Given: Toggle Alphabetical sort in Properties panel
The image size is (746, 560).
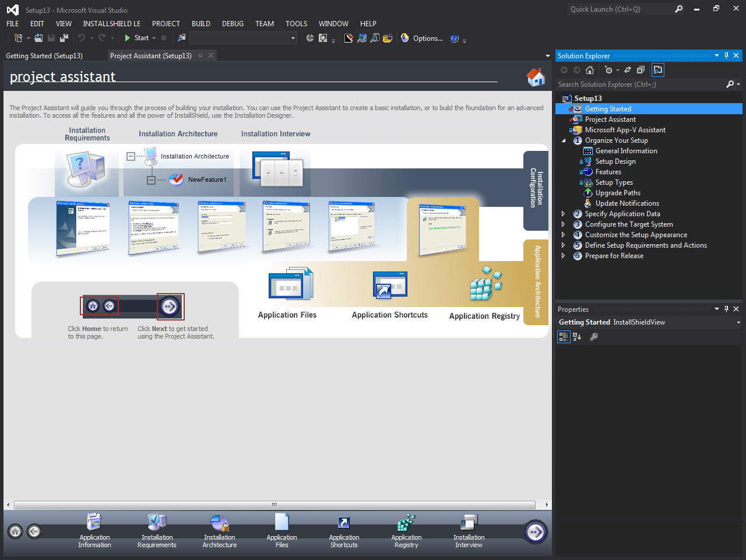Looking at the screenshot, I should tap(577, 337).
